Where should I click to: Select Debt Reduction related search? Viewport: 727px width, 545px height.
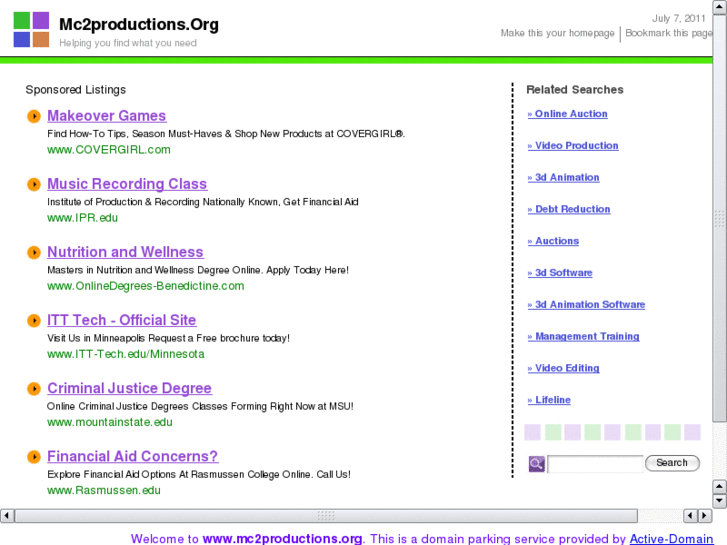(569, 209)
